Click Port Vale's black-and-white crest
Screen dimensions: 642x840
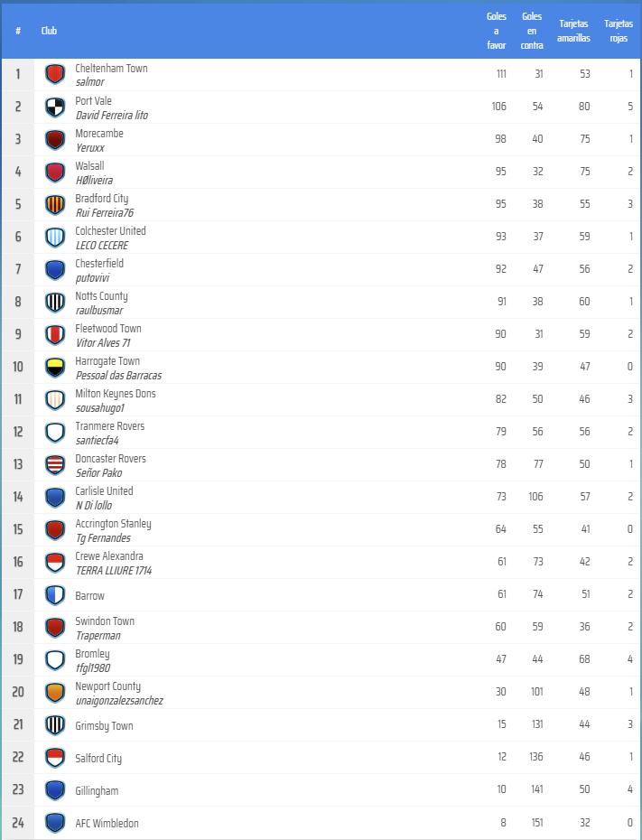(55, 107)
